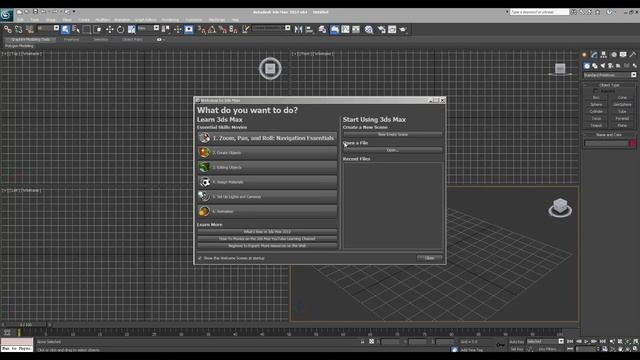
Task: Switch to the Graphite Modeling Tools tab
Action: coord(31,40)
